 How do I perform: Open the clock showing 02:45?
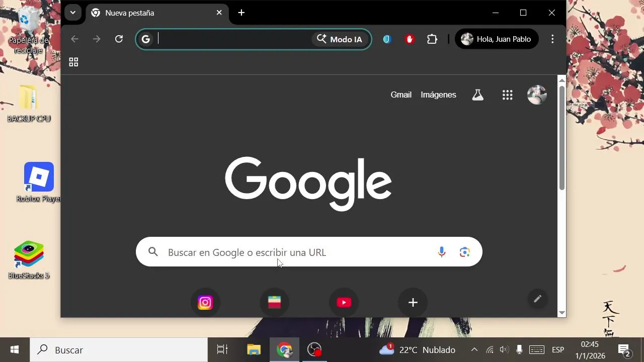point(590,349)
